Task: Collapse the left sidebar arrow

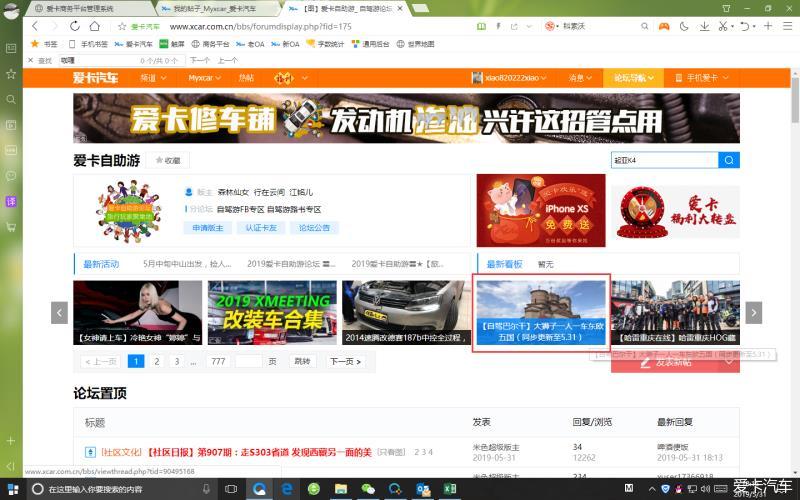Action: tap(11, 465)
